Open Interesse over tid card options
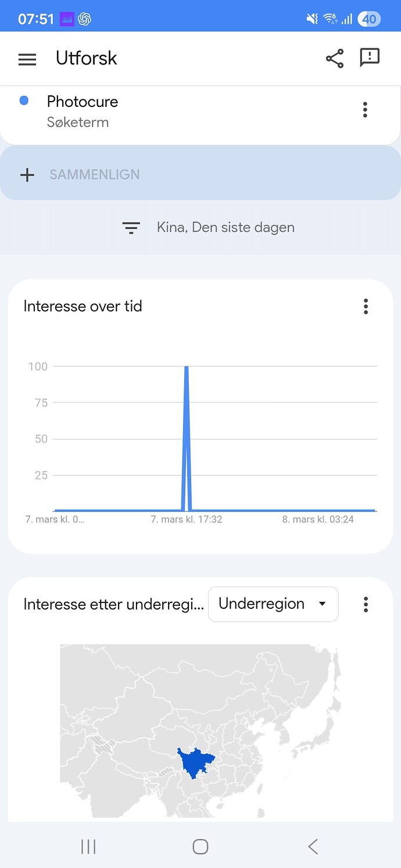401x868 pixels. point(366,306)
